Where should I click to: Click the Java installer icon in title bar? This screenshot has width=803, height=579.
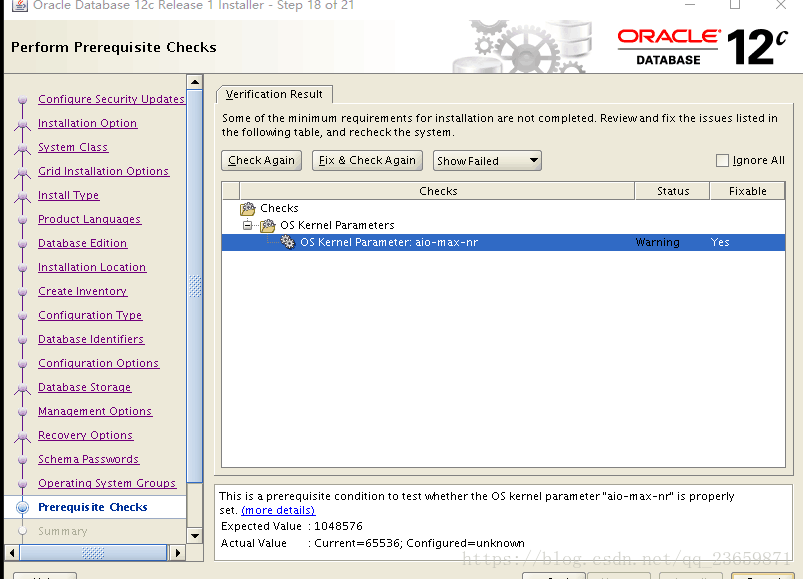[x=20, y=5]
